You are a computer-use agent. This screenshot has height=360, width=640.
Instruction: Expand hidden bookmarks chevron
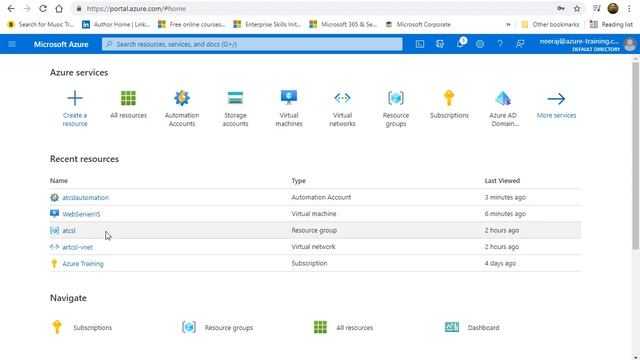[x=508, y=24]
